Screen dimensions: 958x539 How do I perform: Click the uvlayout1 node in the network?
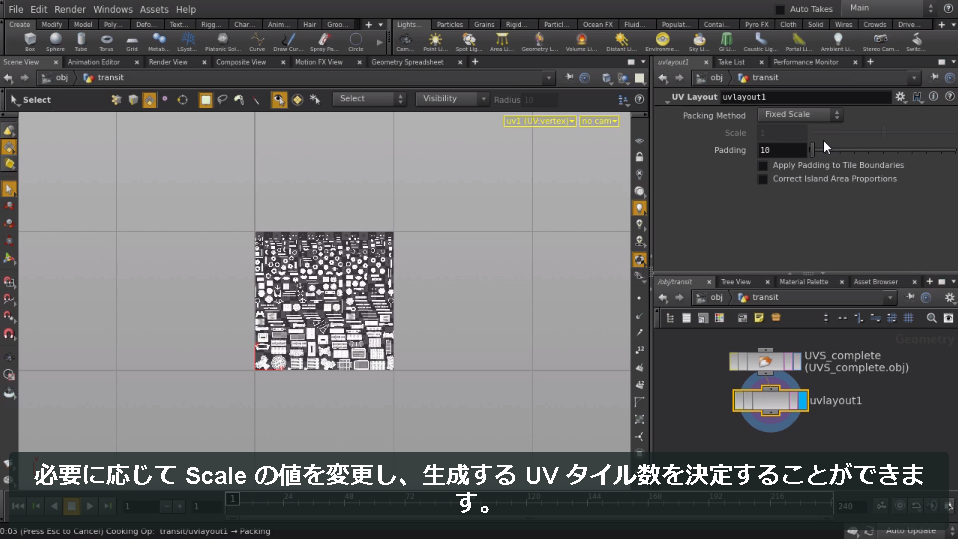770,401
